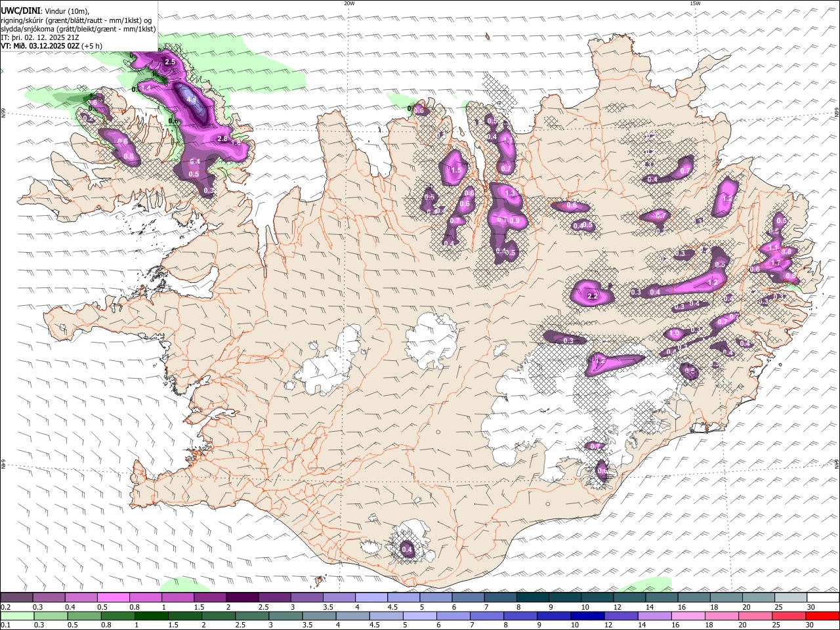This screenshot has height=630, width=840.
Task: Pick upper legend swatch labeled 25
Action: (x=791, y=597)
